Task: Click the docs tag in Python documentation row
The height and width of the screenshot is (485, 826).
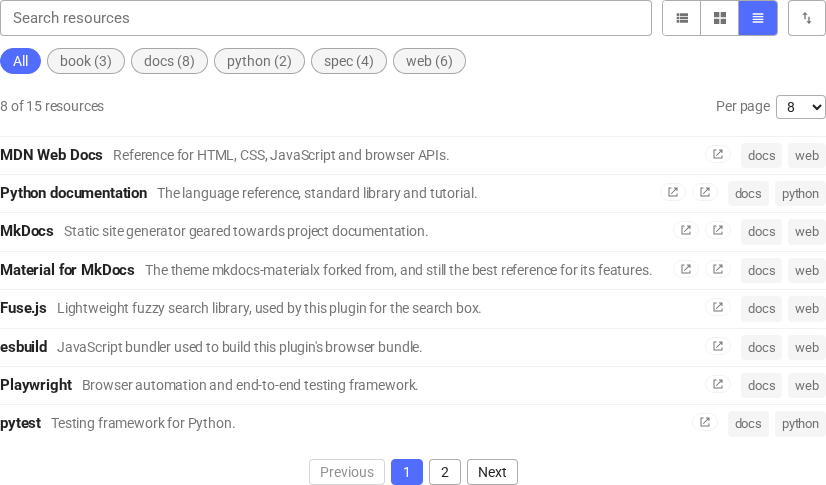Action: (x=748, y=193)
